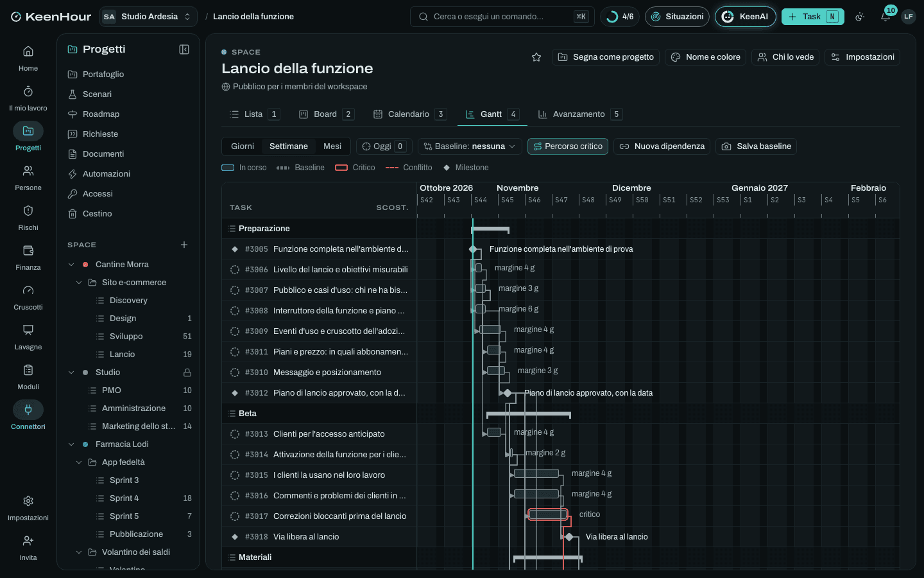Switch to the Board tab
Screen dimensions: 924x578
click(326, 114)
